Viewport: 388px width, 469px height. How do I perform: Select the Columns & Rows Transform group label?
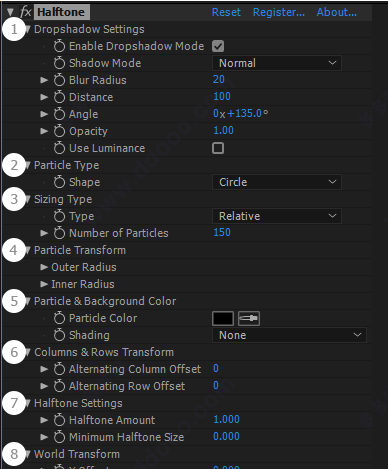(104, 352)
